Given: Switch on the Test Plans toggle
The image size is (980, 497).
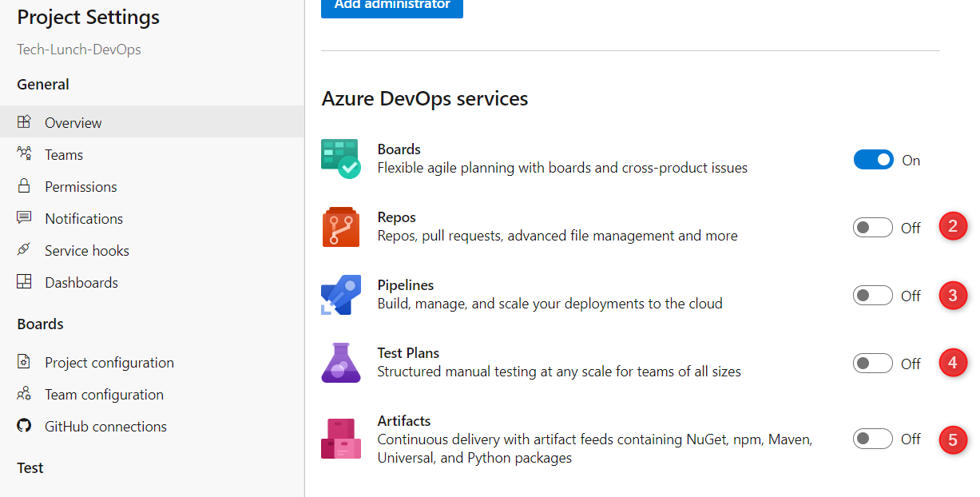Looking at the screenshot, I should click(x=872, y=364).
